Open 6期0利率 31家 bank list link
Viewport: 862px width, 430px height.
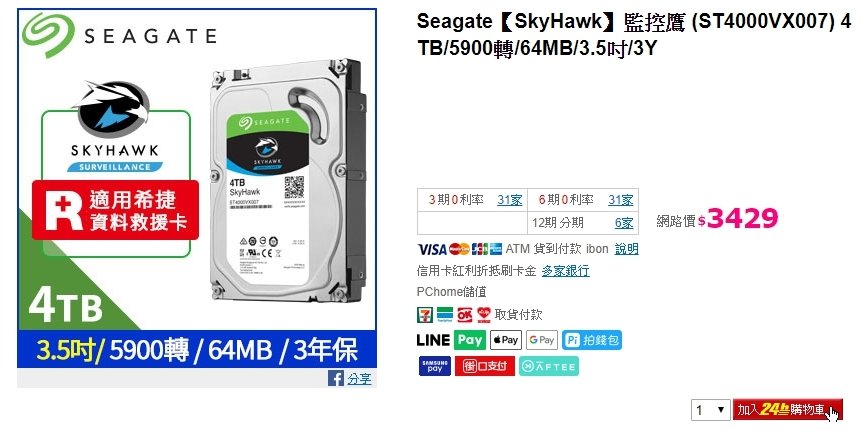[621, 200]
